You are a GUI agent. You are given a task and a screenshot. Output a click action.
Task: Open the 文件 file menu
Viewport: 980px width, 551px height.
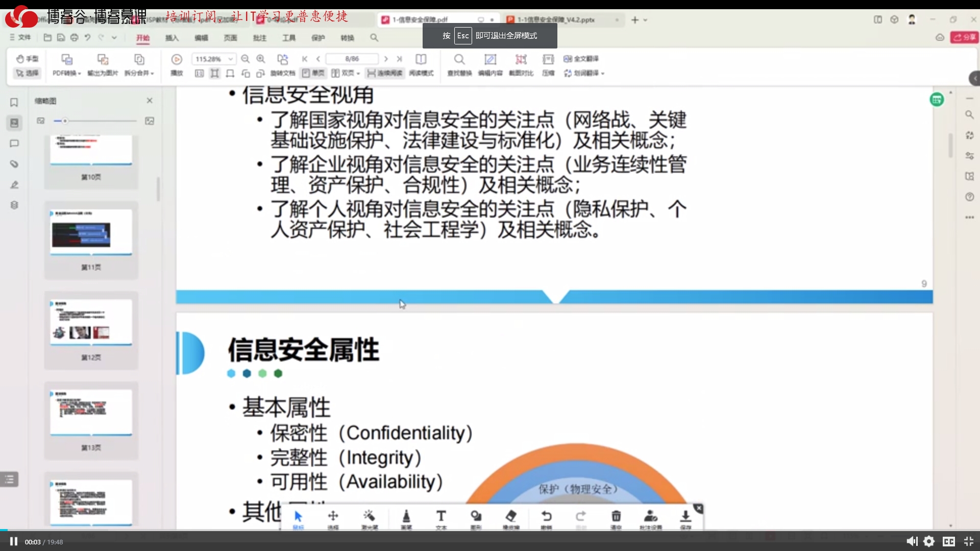pyautogui.click(x=20, y=37)
